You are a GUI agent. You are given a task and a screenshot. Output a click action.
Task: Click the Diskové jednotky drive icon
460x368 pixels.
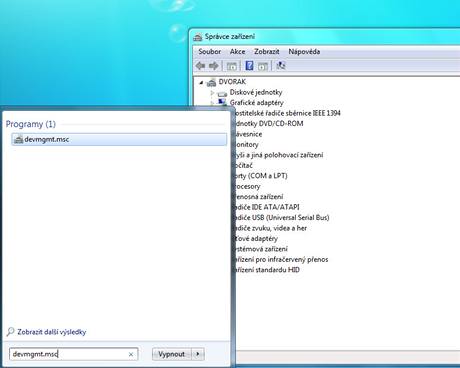click(222, 93)
